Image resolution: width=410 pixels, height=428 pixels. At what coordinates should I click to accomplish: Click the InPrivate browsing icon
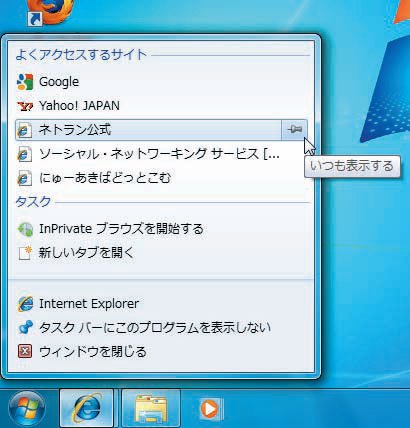tap(25, 229)
